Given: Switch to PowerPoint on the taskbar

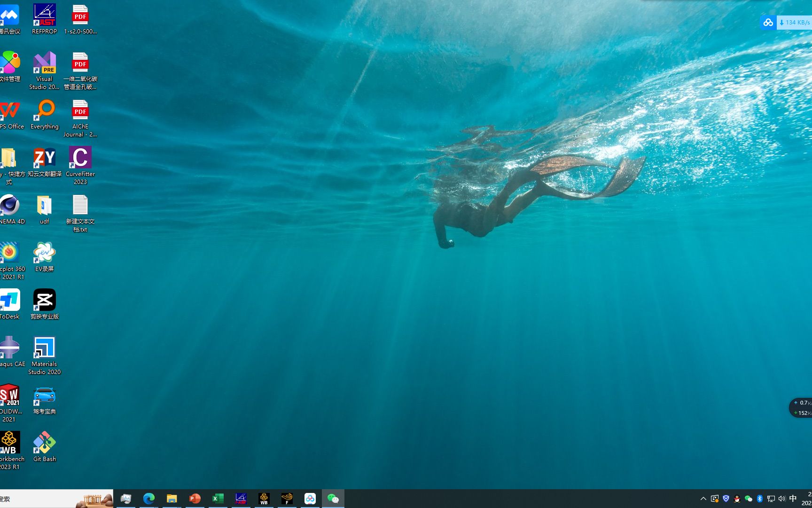Looking at the screenshot, I should click(195, 499).
